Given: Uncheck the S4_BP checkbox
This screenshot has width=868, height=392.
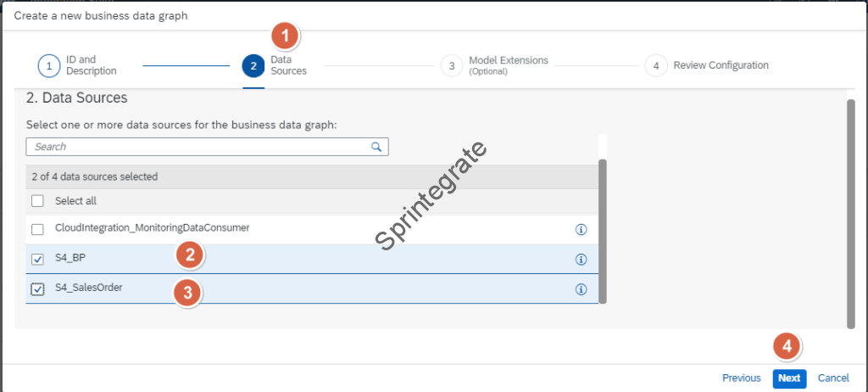Looking at the screenshot, I should pyautogui.click(x=37, y=260).
